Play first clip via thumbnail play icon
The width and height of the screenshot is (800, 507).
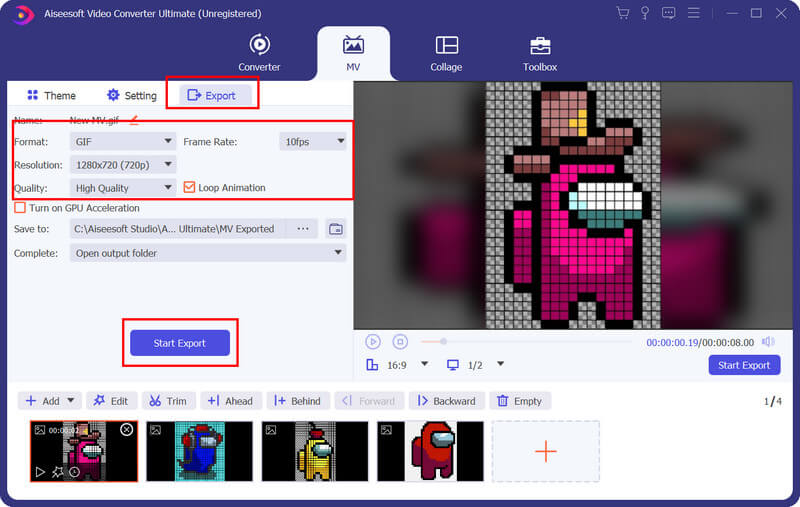[40, 472]
